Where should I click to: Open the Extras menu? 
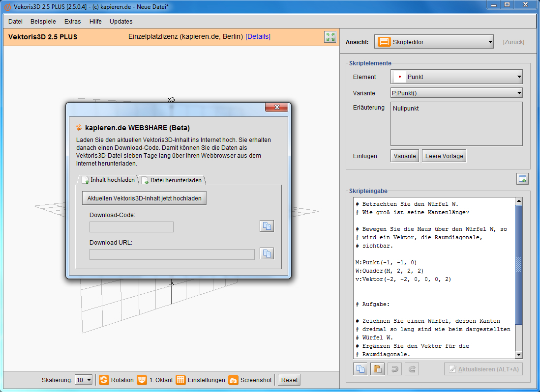pos(73,21)
